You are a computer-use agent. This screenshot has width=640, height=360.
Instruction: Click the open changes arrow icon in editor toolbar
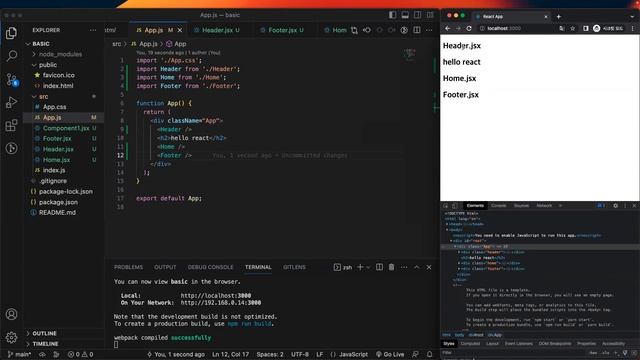367,30
